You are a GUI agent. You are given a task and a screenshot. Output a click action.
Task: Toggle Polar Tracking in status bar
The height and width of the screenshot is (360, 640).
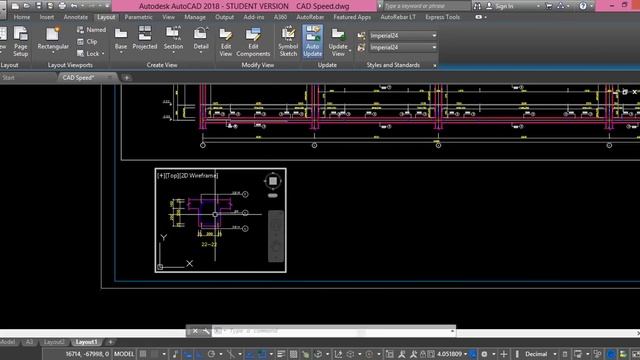tap(211, 354)
